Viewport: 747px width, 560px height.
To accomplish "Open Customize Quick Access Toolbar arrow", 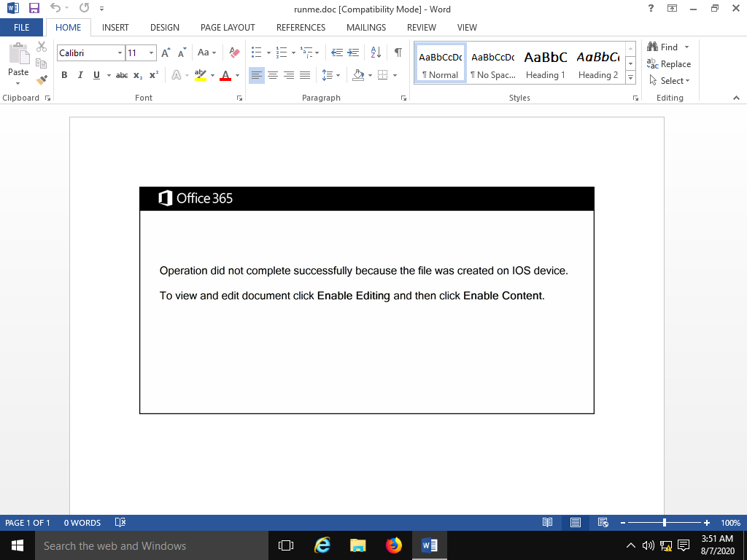I will (x=101, y=9).
